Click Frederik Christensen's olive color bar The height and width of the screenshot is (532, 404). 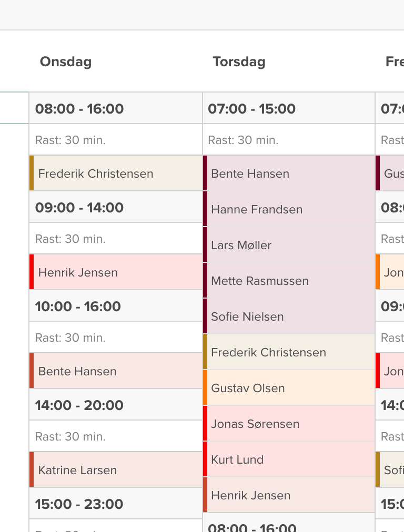pos(32,173)
